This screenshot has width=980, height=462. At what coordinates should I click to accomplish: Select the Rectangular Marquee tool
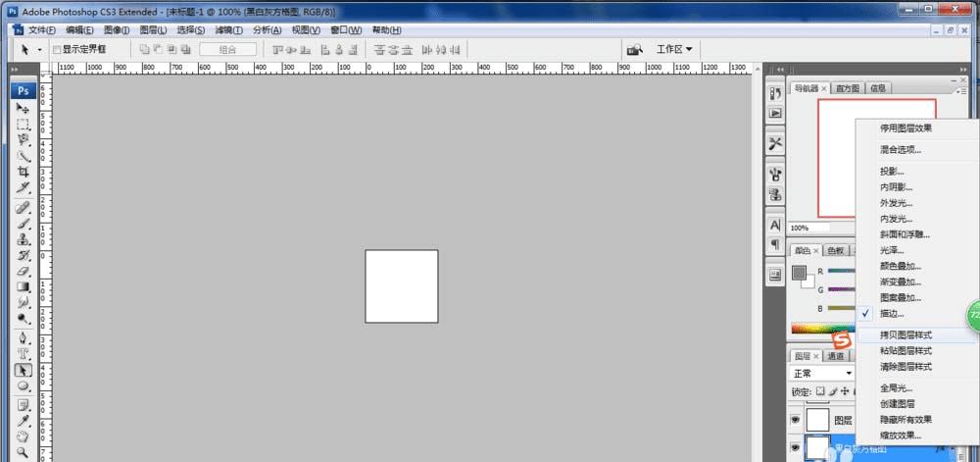tap(24, 125)
